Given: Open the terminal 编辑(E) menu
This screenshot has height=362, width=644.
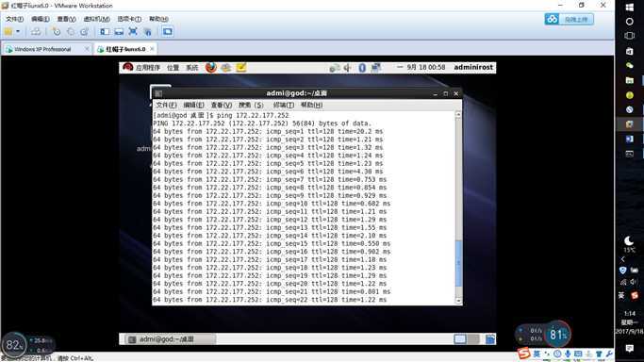Looking at the screenshot, I should pos(193,105).
